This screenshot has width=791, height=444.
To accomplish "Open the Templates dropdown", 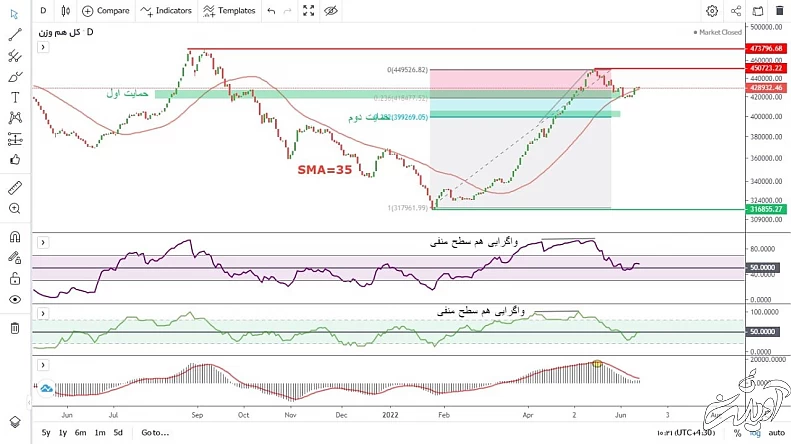I will click(x=229, y=11).
